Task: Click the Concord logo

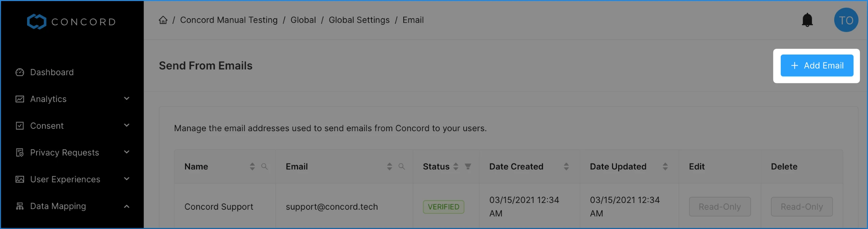Action: tap(71, 22)
